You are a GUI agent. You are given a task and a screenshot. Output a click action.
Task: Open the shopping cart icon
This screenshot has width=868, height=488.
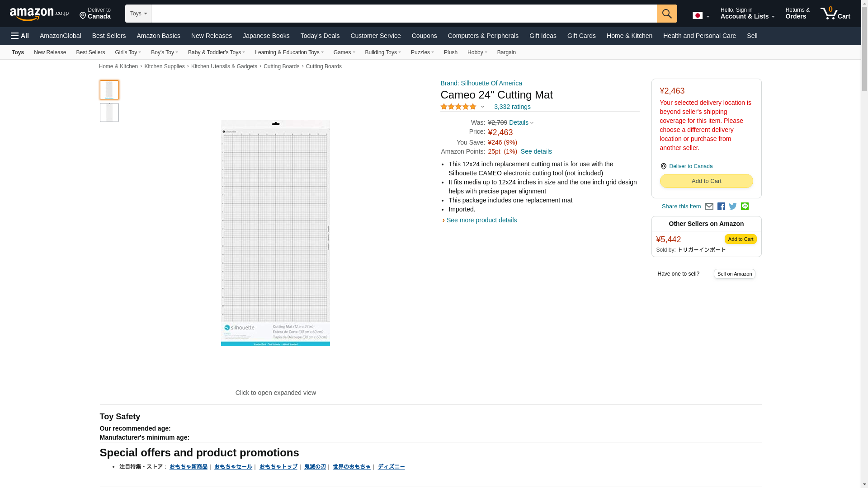point(835,13)
